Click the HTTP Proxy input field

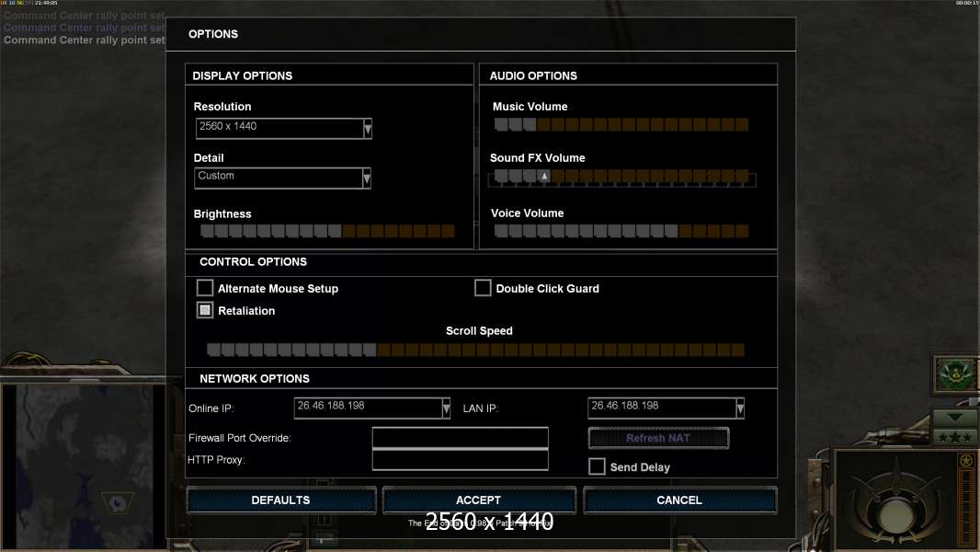[460, 459]
